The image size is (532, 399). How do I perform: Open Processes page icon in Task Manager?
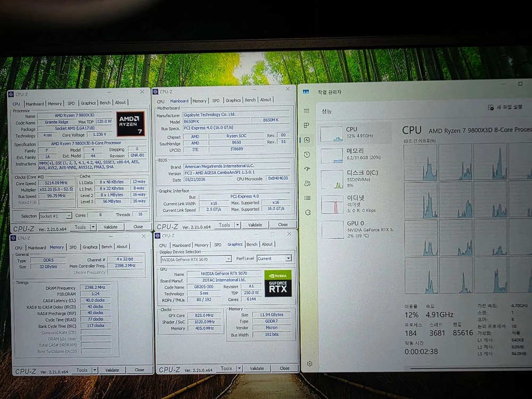(x=306, y=125)
